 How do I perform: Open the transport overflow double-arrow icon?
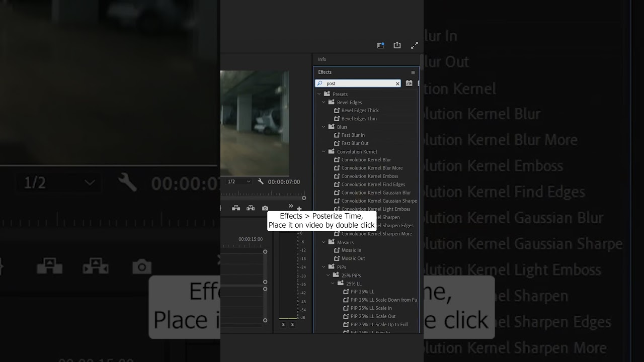click(290, 206)
